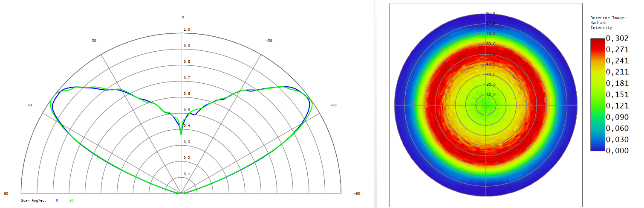The width and height of the screenshot is (644, 208).
Task: Select the '0,181' scale value
Action: tap(618, 83)
